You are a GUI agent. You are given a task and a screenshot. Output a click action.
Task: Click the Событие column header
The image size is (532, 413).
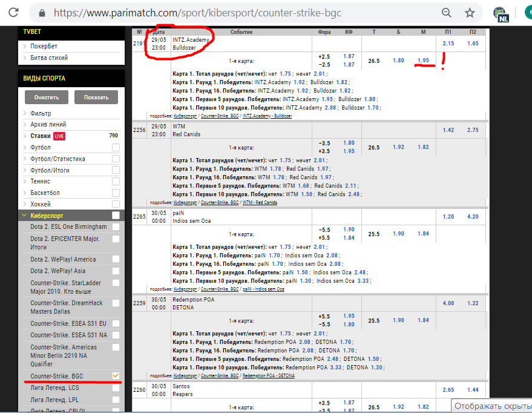click(241, 32)
